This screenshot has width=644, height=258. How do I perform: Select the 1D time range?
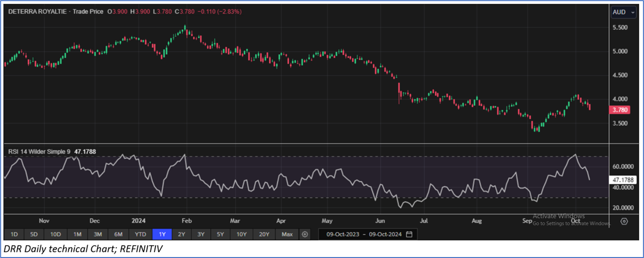[x=14, y=234]
